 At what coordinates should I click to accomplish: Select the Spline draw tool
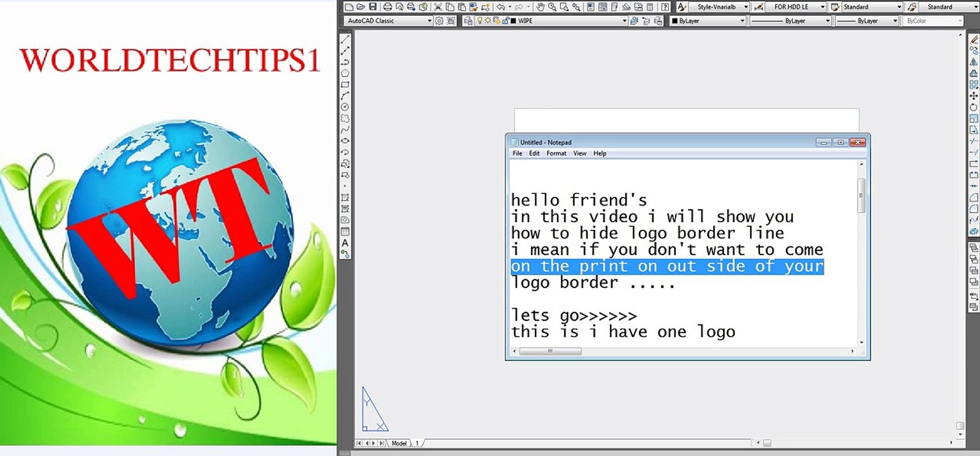(345, 130)
